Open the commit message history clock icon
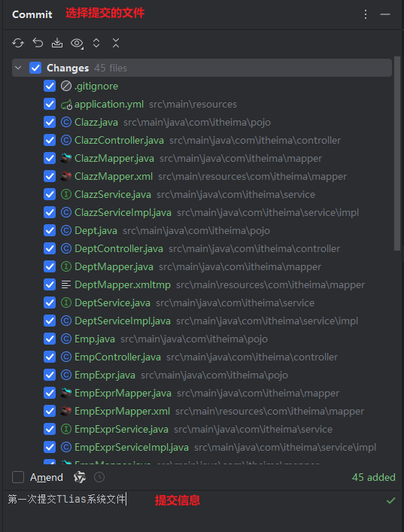Image resolution: width=404 pixels, height=532 pixels. click(x=99, y=477)
